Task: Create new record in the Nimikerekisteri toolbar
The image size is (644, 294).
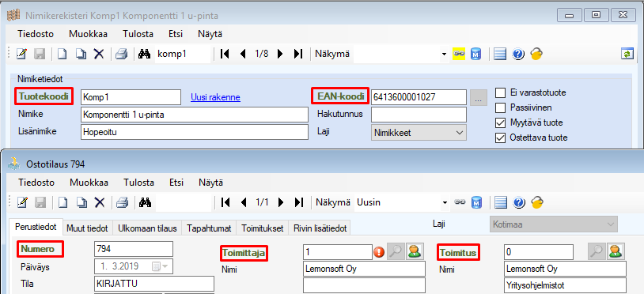Action: pyautogui.click(x=62, y=54)
